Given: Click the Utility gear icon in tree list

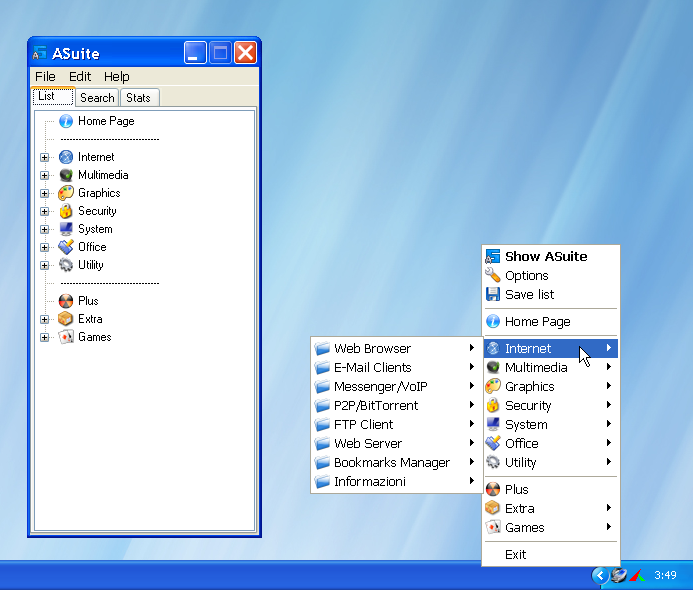Looking at the screenshot, I should [x=66, y=265].
